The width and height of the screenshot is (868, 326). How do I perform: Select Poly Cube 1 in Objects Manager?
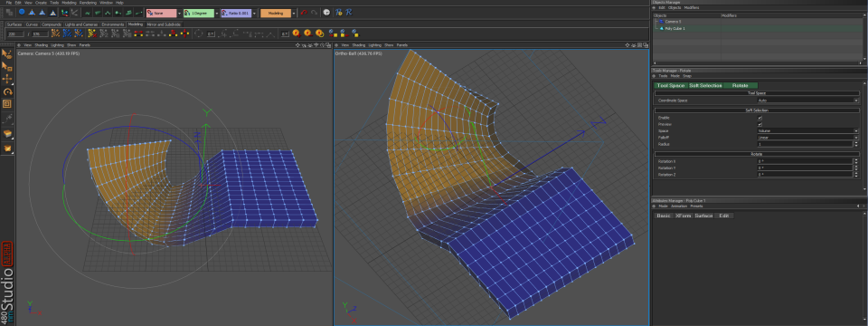click(675, 28)
